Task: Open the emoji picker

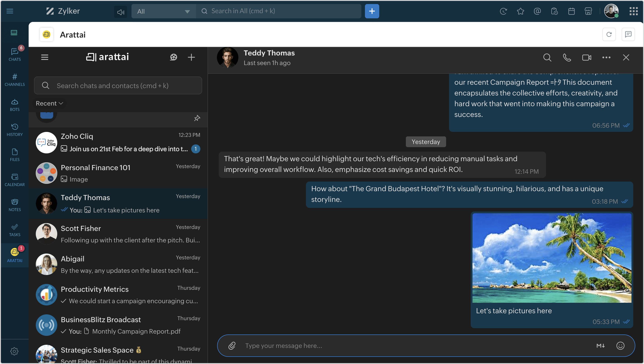Action: pos(620,346)
